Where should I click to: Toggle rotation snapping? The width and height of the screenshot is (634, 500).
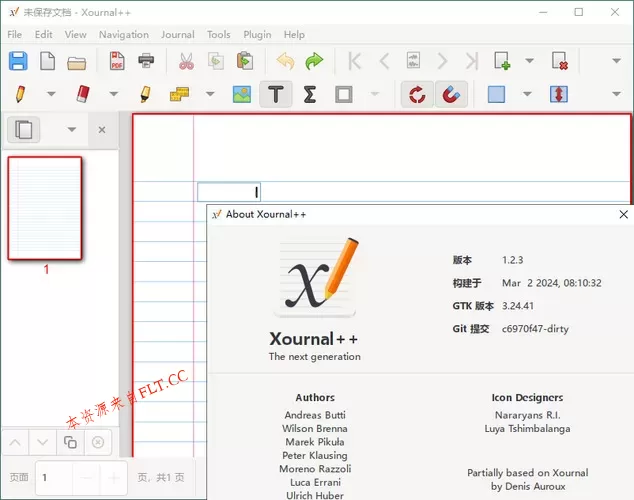point(417,94)
